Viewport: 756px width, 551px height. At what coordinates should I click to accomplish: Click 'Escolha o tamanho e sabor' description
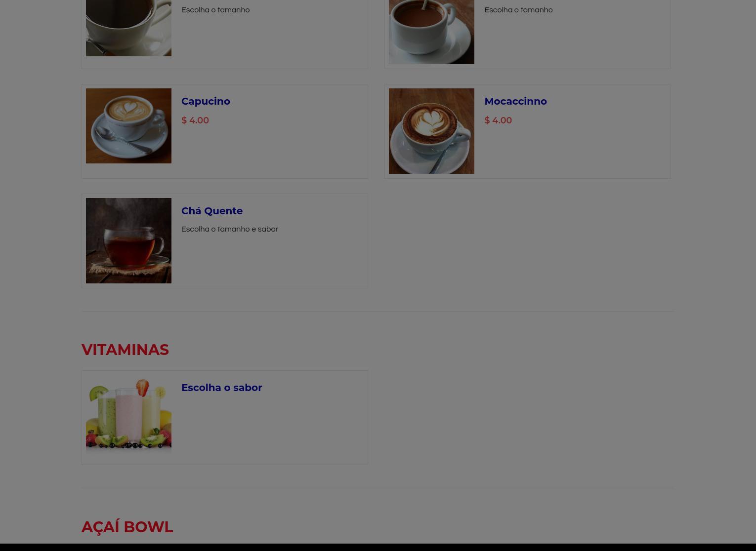click(230, 229)
